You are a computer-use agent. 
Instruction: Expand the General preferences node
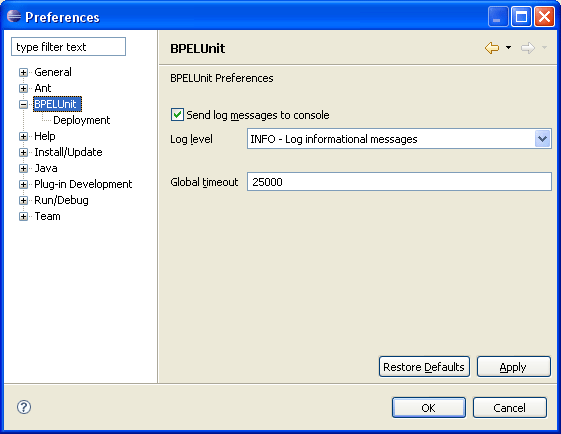tap(23, 73)
